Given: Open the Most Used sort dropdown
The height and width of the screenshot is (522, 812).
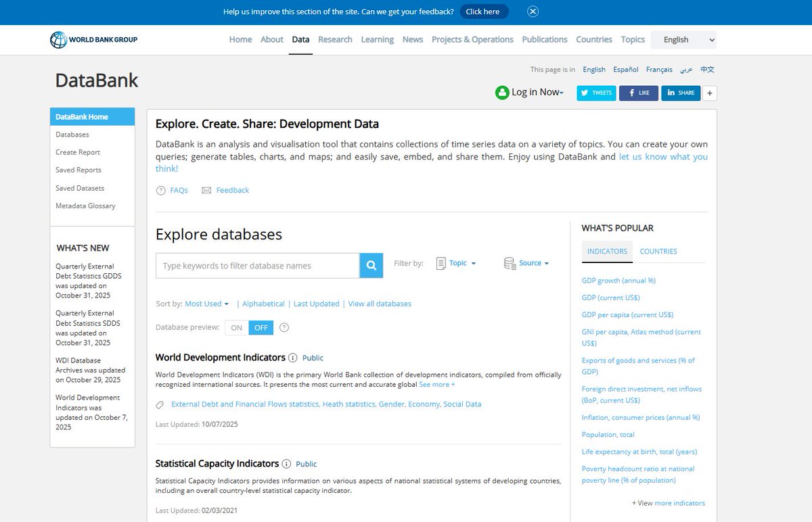Looking at the screenshot, I should coord(207,304).
